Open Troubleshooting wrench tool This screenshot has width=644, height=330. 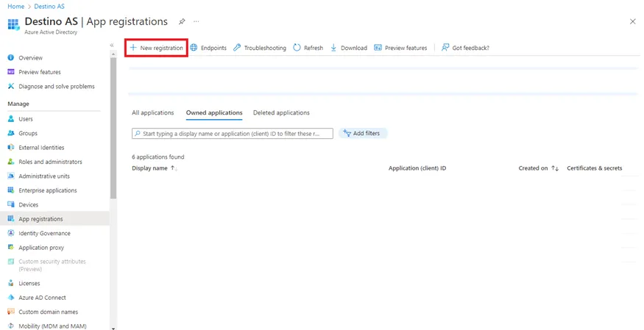point(237,48)
